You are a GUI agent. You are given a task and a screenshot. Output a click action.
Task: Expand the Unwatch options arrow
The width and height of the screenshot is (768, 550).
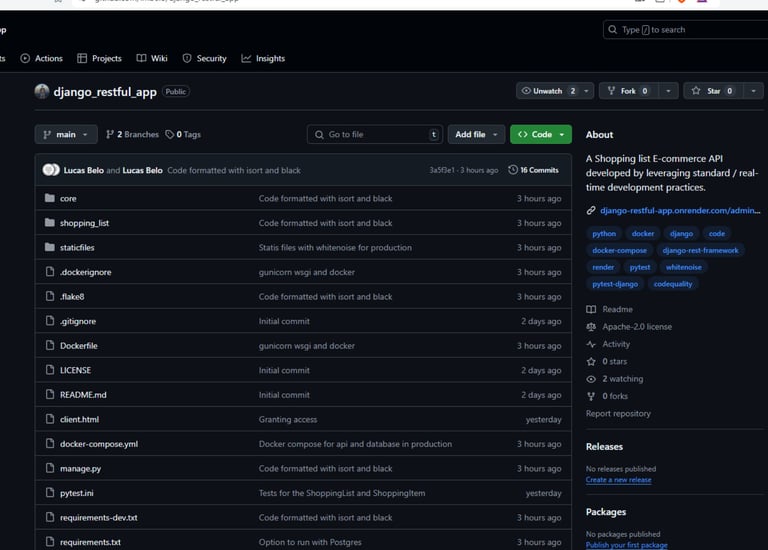pyautogui.click(x=586, y=91)
